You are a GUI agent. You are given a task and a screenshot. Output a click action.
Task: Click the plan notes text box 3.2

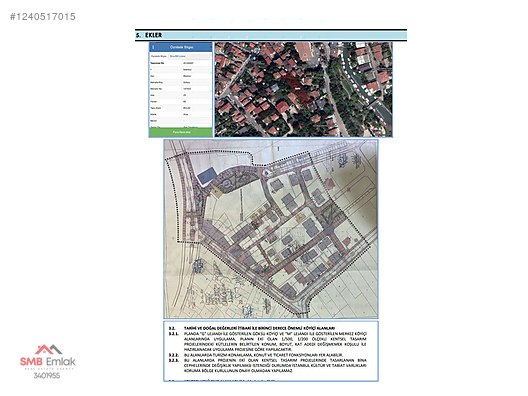tap(271, 351)
